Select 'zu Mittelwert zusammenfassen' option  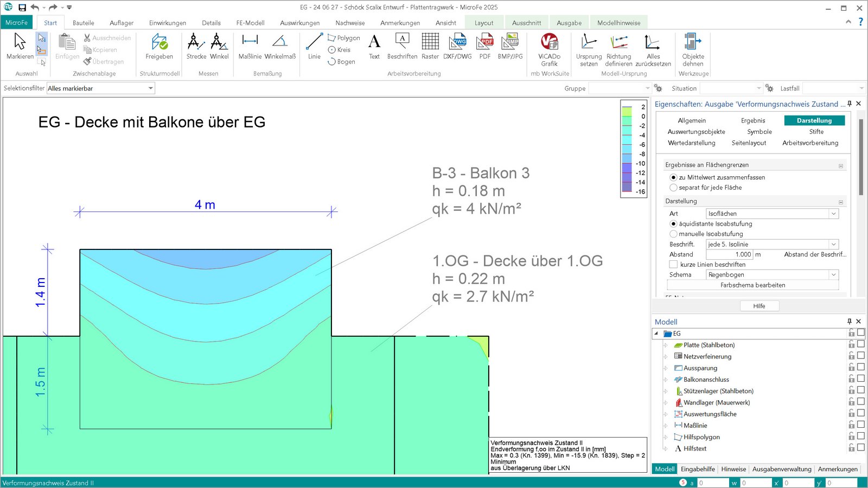[673, 177]
